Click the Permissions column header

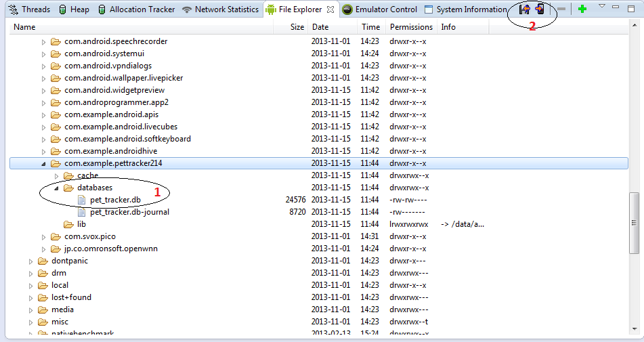pyautogui.click(x=411, y=27)
